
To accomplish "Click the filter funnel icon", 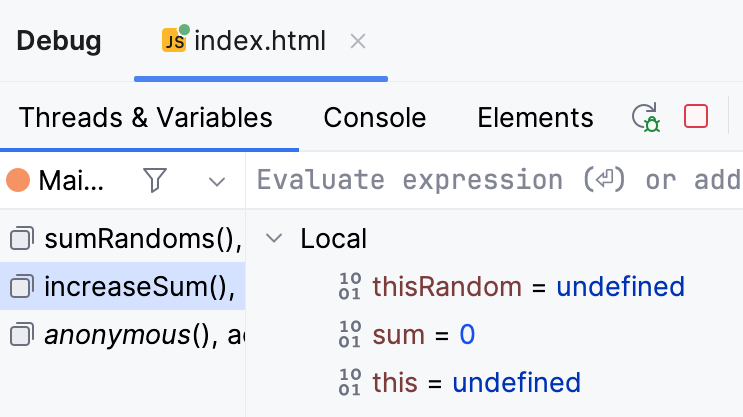I will pyautogui.click(x=155, y=180).
